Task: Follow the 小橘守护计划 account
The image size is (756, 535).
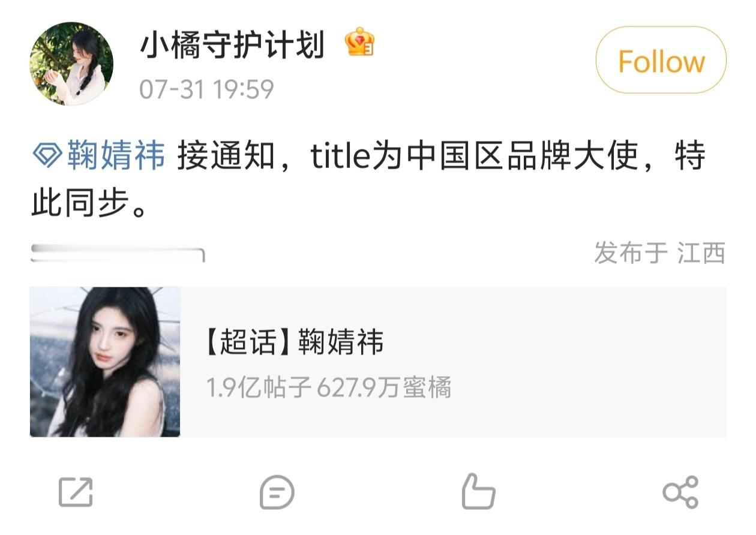Action: (x=661, y=61)
